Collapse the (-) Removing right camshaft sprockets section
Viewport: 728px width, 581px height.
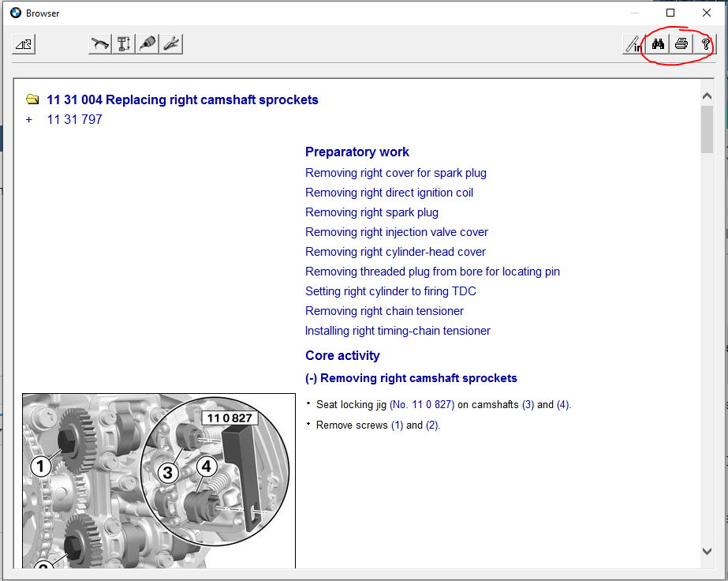point(312,378)
